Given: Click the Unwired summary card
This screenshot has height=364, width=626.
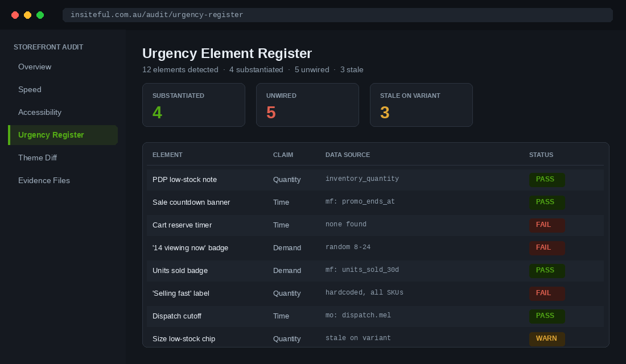Looking at the screenshot, I should 307,105.
